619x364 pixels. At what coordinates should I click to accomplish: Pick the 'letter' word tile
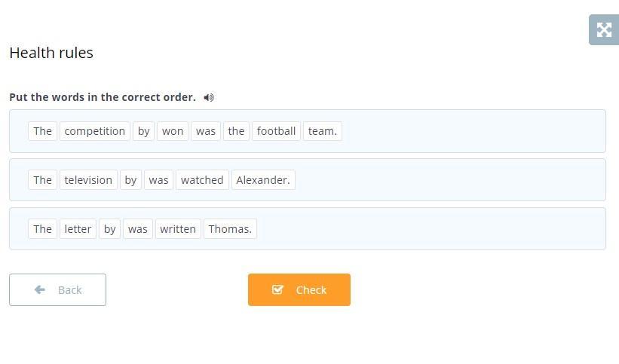click(x=78, y=229)
